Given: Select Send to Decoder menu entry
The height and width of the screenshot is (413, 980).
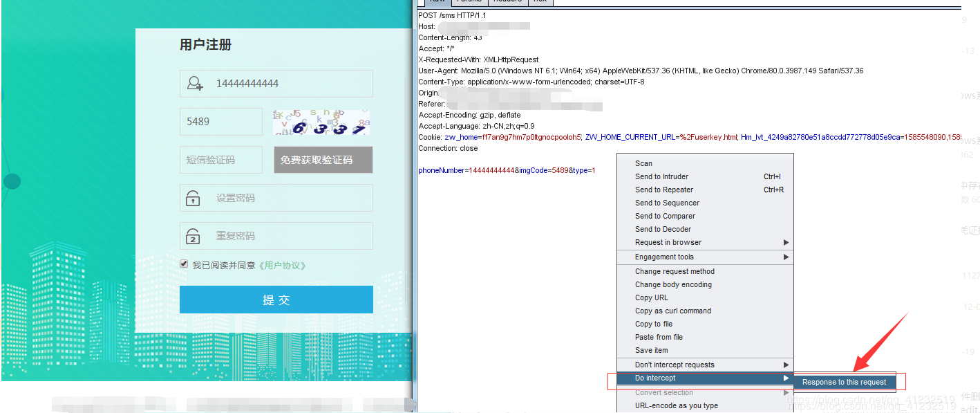Looking at the screenshot, I should tap(705, 229).
